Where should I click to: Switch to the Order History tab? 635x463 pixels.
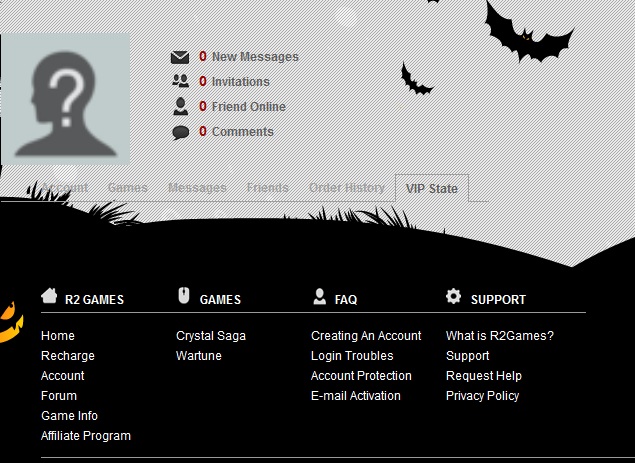[x=346, y=187]
